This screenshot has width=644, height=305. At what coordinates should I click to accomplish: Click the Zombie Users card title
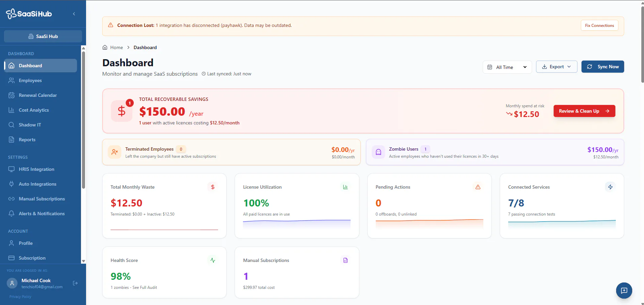coord(403,149)
